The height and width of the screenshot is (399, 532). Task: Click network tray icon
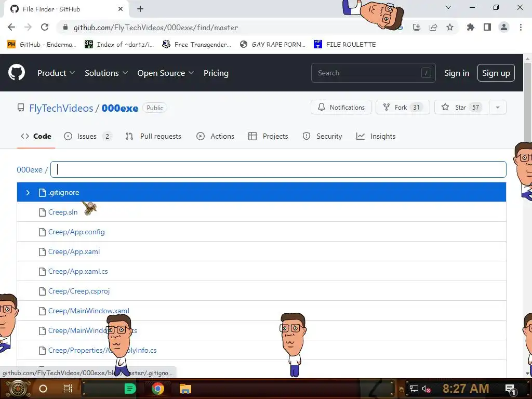tap(414, 389)
